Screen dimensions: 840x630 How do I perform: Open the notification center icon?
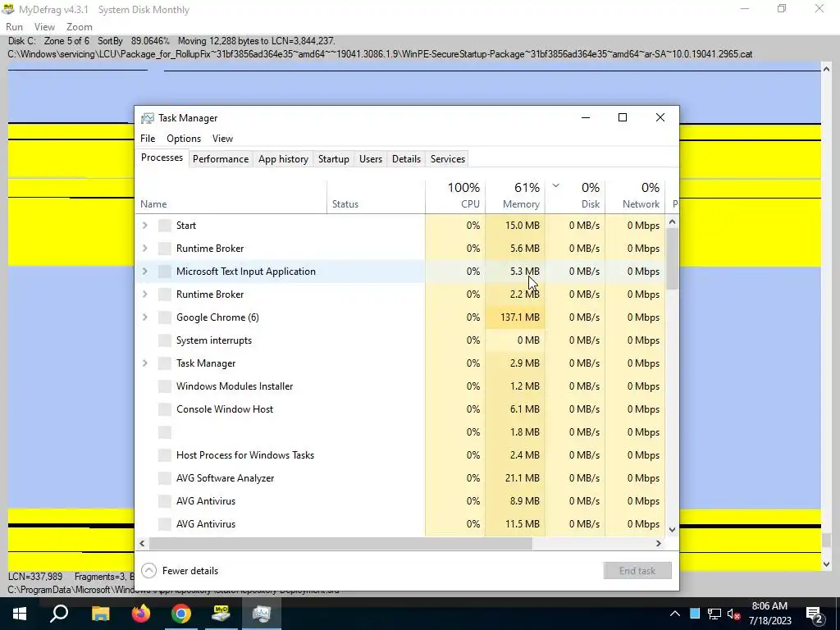click(815, 614)
